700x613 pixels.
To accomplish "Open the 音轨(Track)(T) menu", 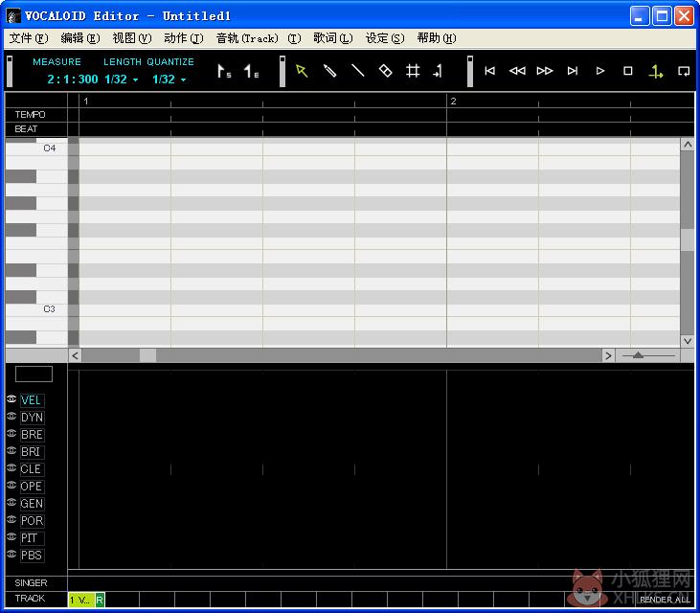I will [259, 38].
